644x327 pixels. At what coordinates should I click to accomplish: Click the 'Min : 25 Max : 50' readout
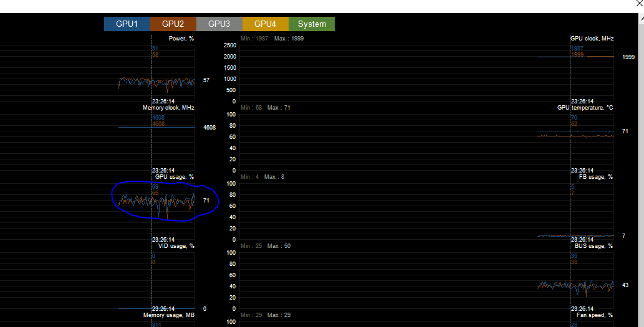[x=266, y=246]
